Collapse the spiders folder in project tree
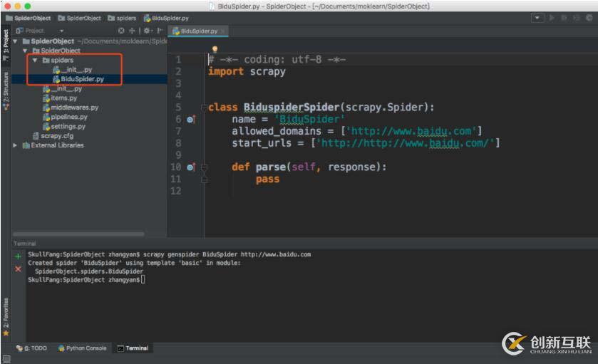The width and height of the screenshot is (598, 364). [x=35, y=61]
